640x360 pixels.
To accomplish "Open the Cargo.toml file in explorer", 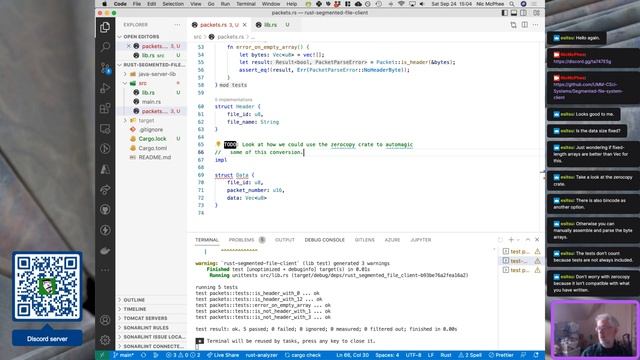I will (152, 148).
